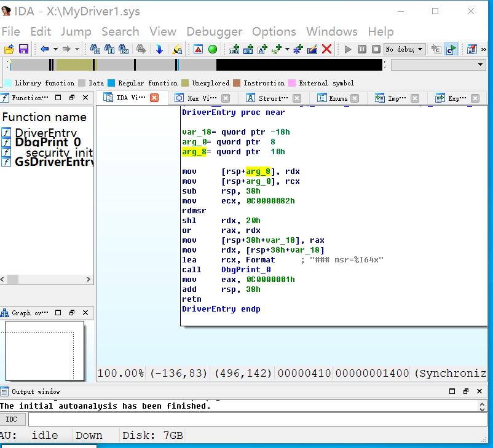The width and height of the screenshot is (493, 448).
Task: Close the IDA View tab
Action: click(154, 98)
